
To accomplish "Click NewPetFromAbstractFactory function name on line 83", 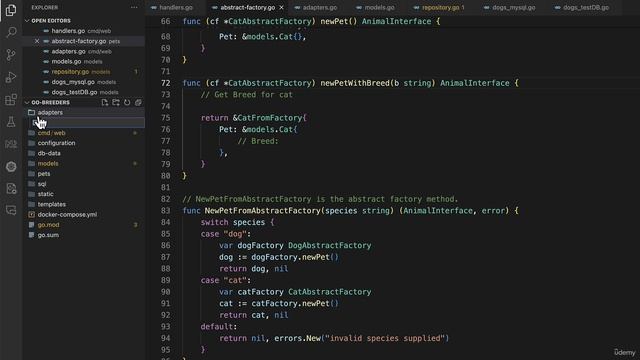I will 262,211.
